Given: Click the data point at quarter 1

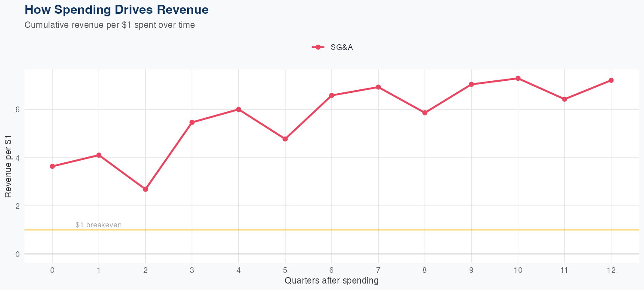Looking at the screenshot, I should (99, 155).
